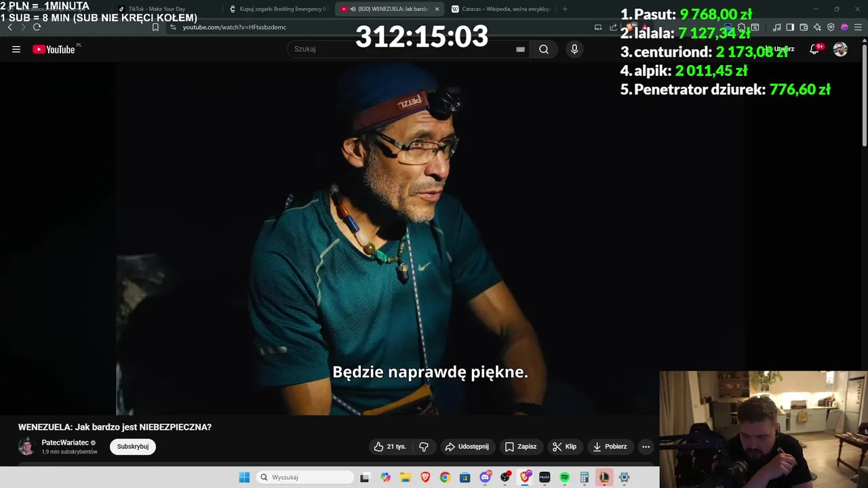Image resolution: width=868 pixels, height=488 pixels.
Task: Switch to the TikTok - Make Your Day tab
Action: (x=157, y=9)
